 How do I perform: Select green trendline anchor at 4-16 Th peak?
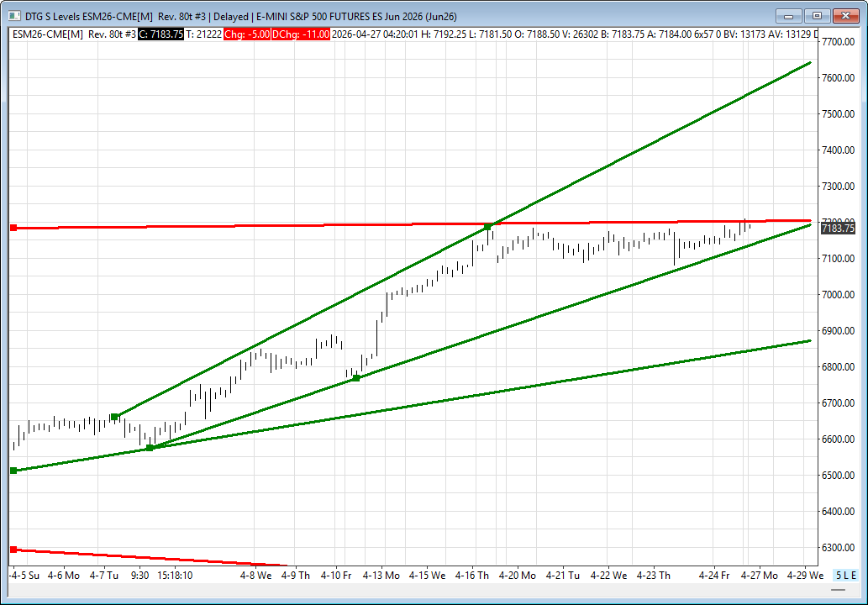coord(487,227)
